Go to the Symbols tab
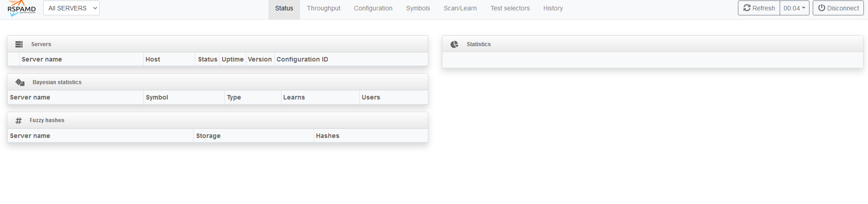Screen dimensions: 868x204 [418, 8]
